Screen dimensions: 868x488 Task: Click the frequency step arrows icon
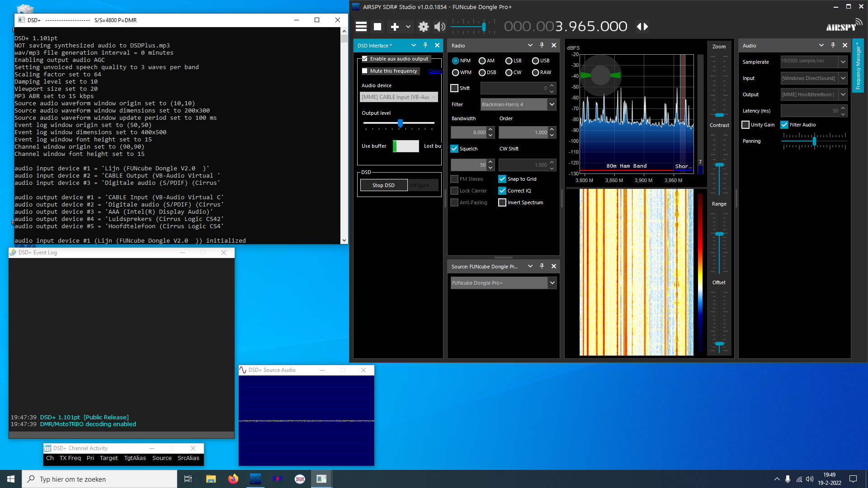click(642, 27)
